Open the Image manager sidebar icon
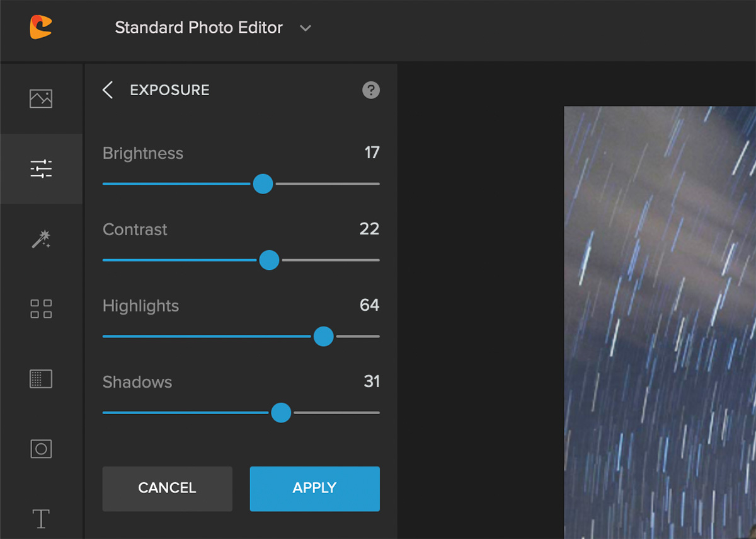The width and height of the screenshot is (756, 539). (x=41, y=98)
